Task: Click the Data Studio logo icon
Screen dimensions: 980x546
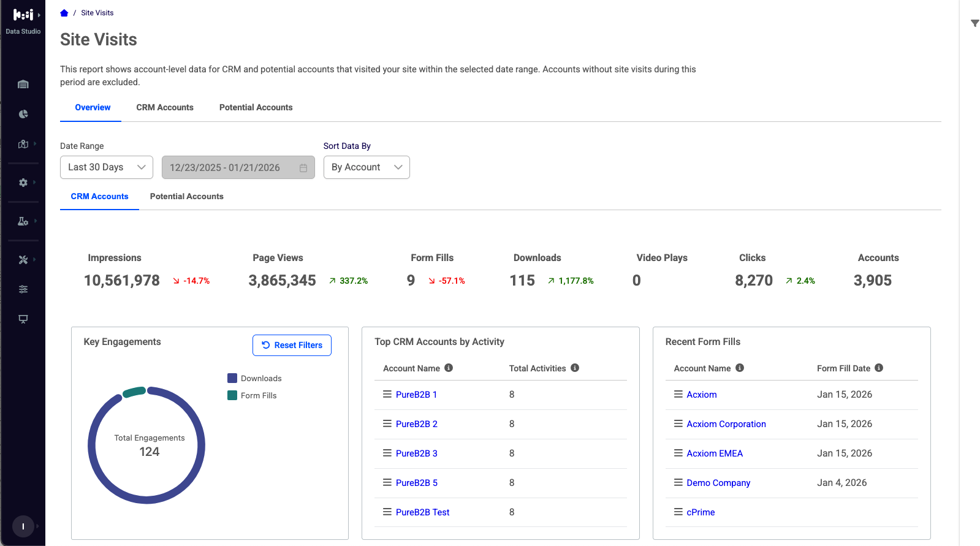Action: coord(23,15)
